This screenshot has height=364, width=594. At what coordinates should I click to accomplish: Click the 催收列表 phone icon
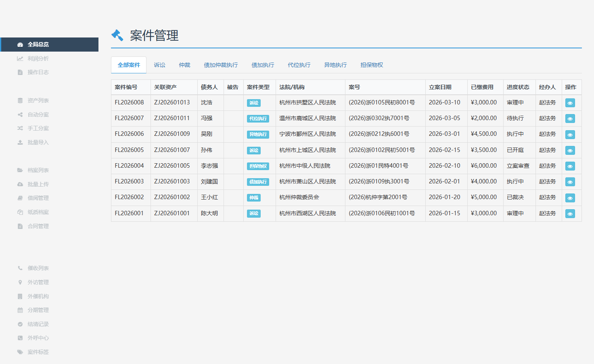click(20, 268)
